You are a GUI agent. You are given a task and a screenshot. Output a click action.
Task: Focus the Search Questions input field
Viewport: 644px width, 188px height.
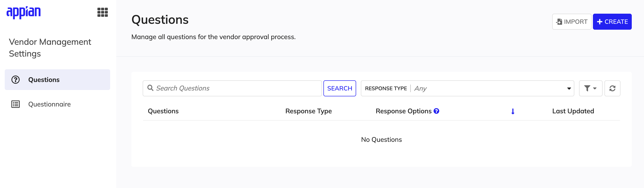232,88
